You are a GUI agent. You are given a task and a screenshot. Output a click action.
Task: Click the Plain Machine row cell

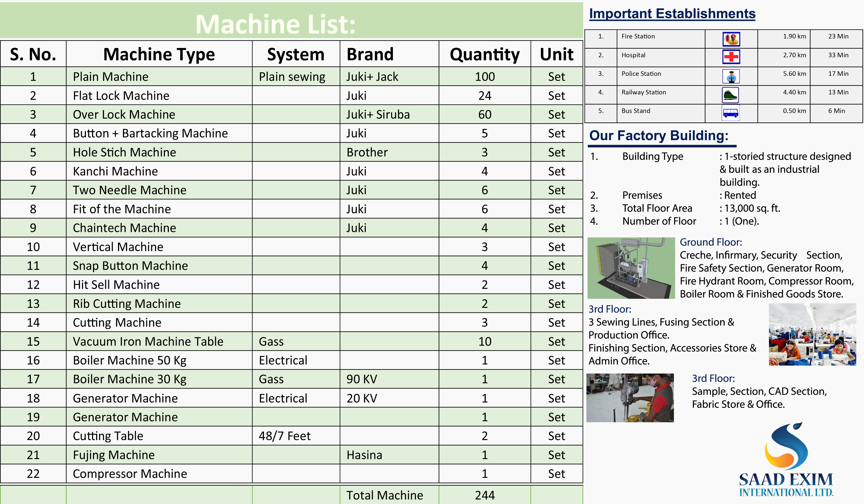[x=111, y=76]
